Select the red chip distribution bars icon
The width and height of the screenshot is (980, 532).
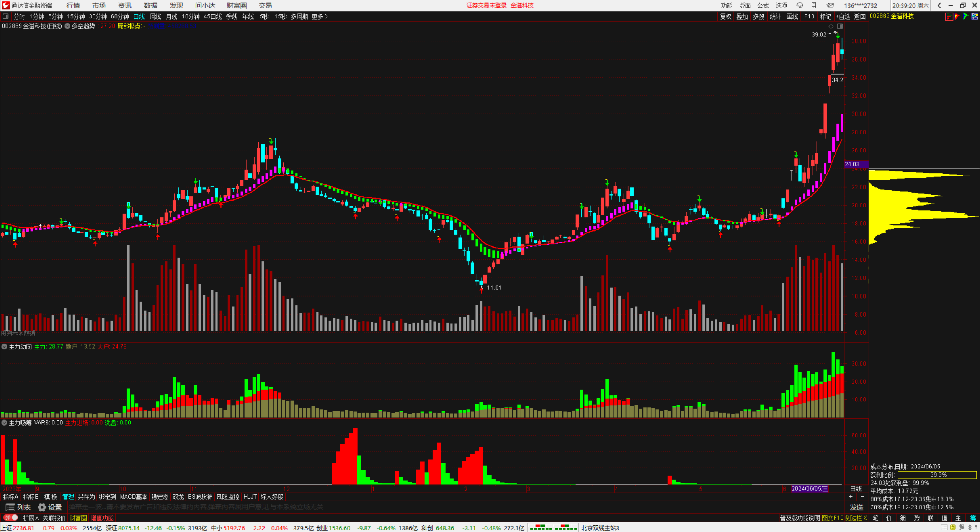tap(949, 16)
